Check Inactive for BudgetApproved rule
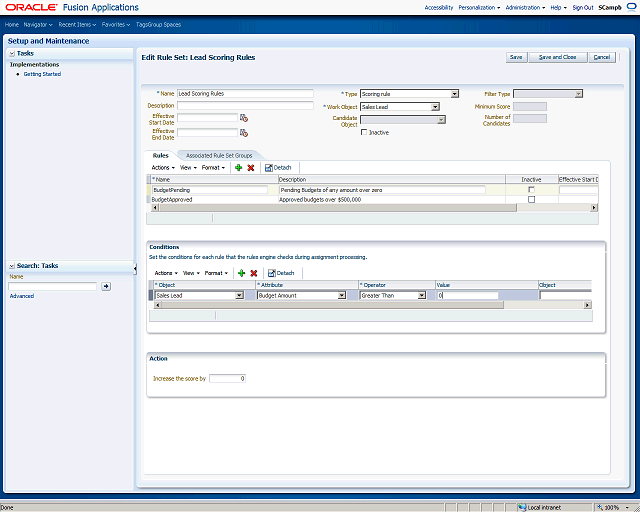640x512 pixels. [531, 199]
